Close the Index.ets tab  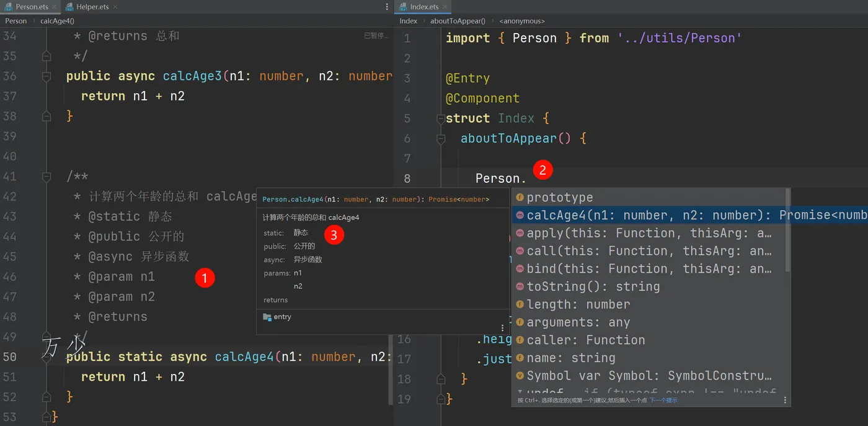446,7
